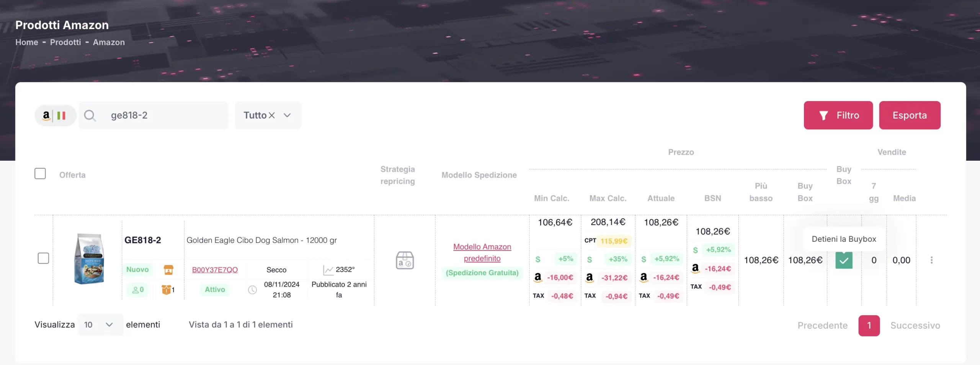980x365 pixels.
Task: Click the Offerta column header
Action: (72, 175)
